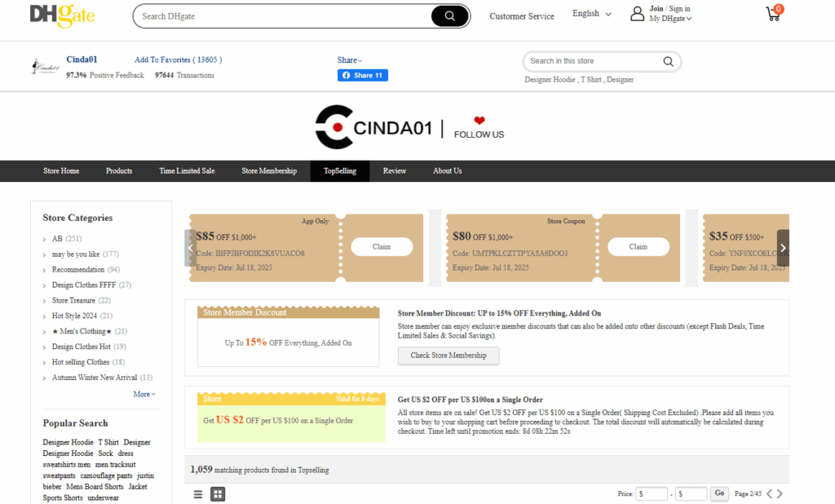The image size is (835, 504).
Task: Expand the Store Treasure category chevron
Action: [x=45, y=301]
